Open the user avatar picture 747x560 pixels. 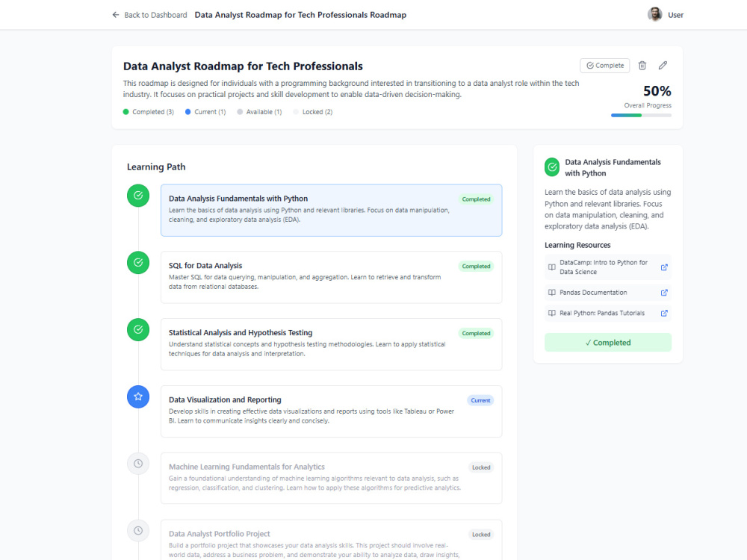654,14
